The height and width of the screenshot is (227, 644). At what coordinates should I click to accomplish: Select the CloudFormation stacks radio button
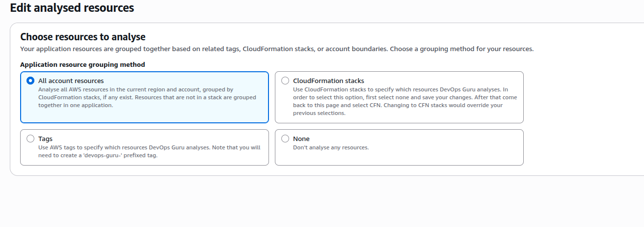coord(285,81)
